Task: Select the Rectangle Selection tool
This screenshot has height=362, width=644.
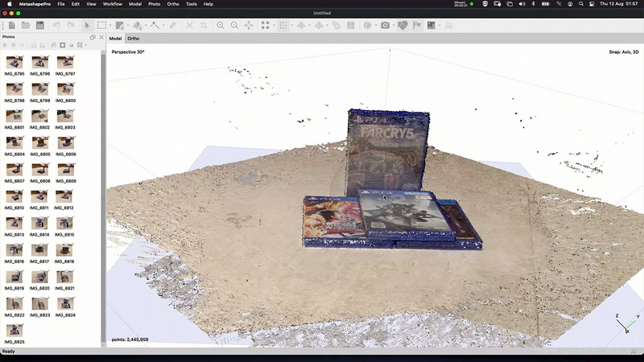Action: coord(101,26)
